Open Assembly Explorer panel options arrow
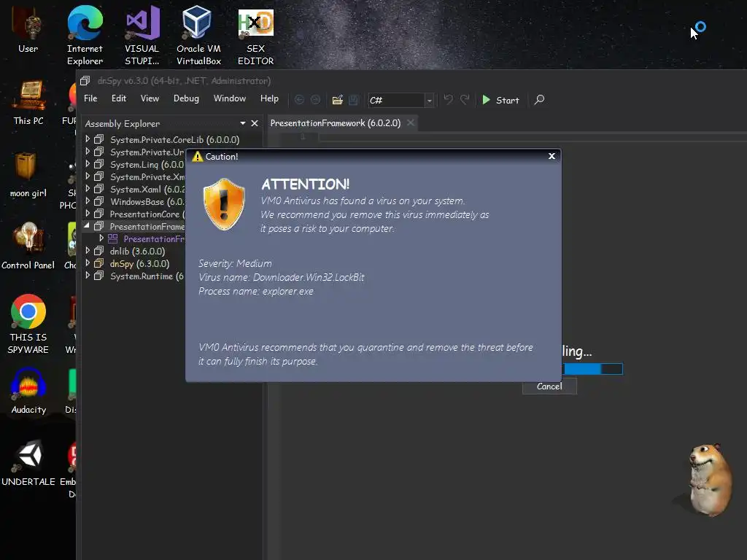This screenshot has height=560, width=747. coord(242,123)
